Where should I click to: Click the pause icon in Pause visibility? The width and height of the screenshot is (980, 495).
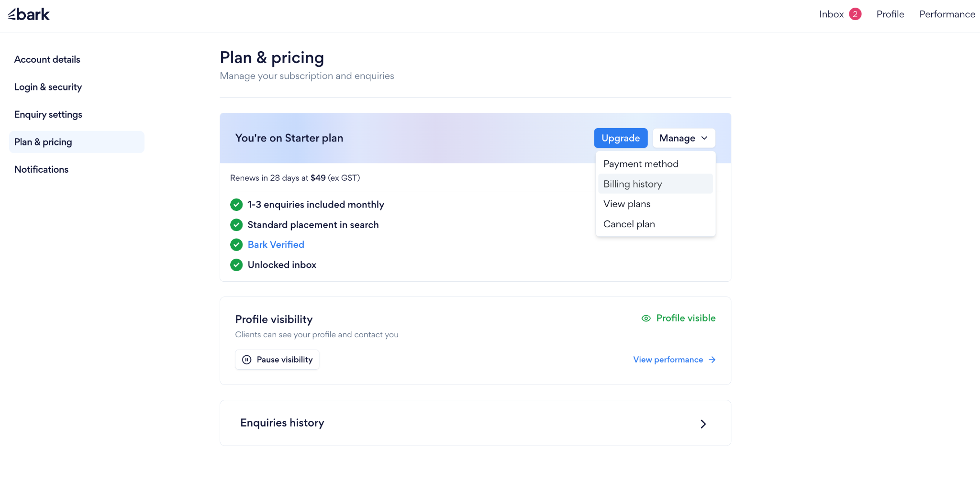[x=247, y=360]
